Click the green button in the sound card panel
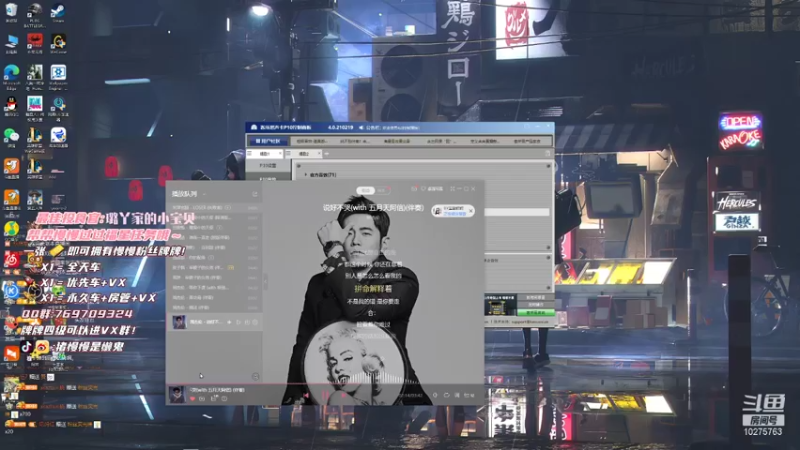This screenshot has width=800, height=450. tap(535, 312)
